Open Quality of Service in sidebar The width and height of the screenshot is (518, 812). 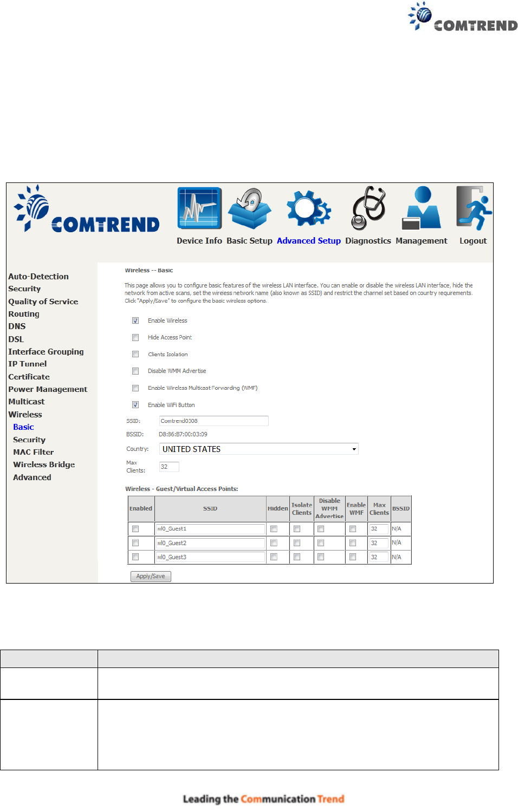[x=43, y=302]
